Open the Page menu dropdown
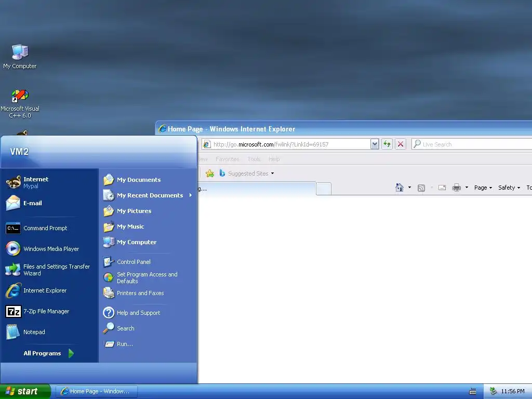The image size is (532, 399). [x=483, y=188]
